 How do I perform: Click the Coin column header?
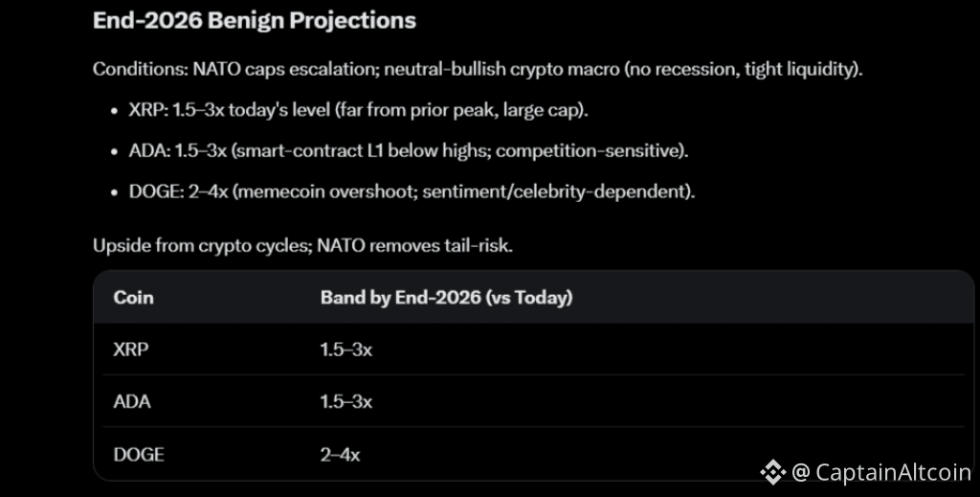click(134, 298)
